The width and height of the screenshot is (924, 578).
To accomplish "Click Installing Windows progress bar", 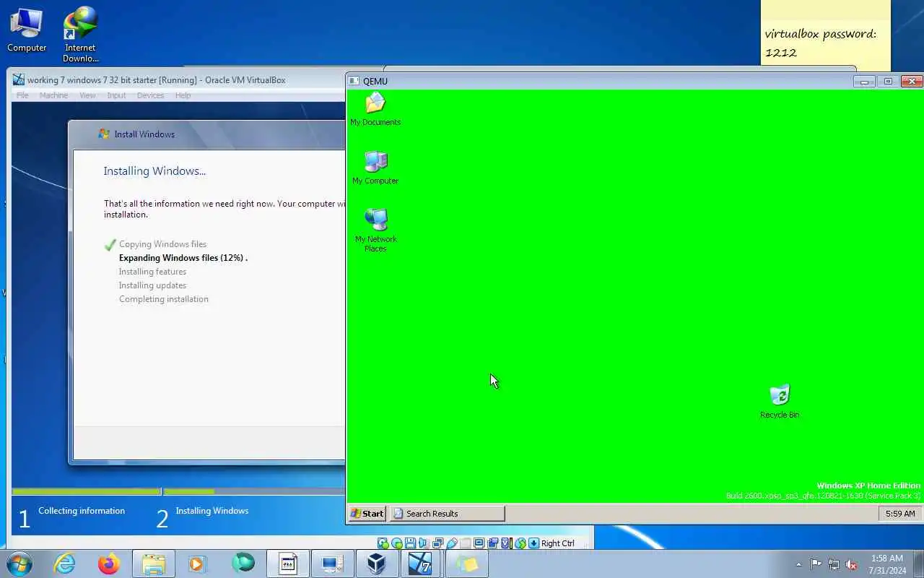I will [x=254, y=492].
